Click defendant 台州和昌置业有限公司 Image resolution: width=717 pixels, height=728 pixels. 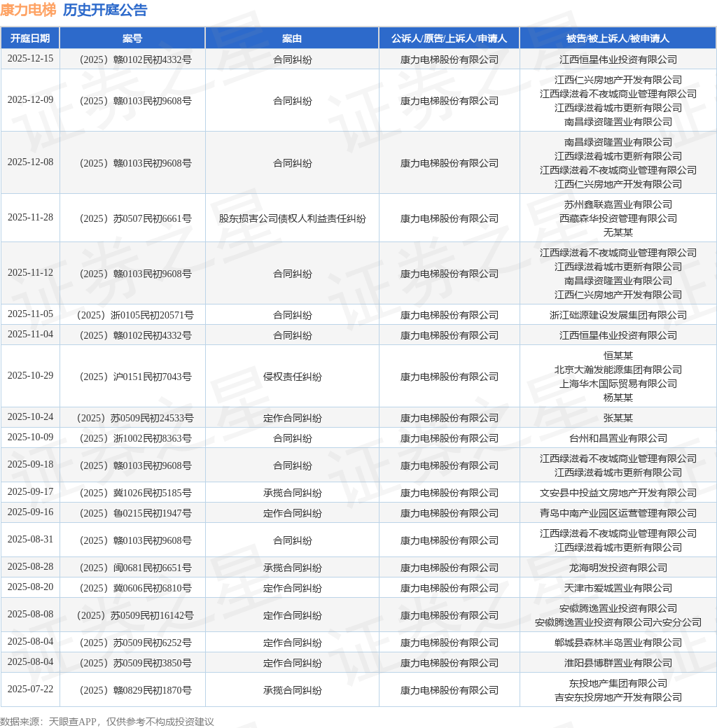pos(618,438)
